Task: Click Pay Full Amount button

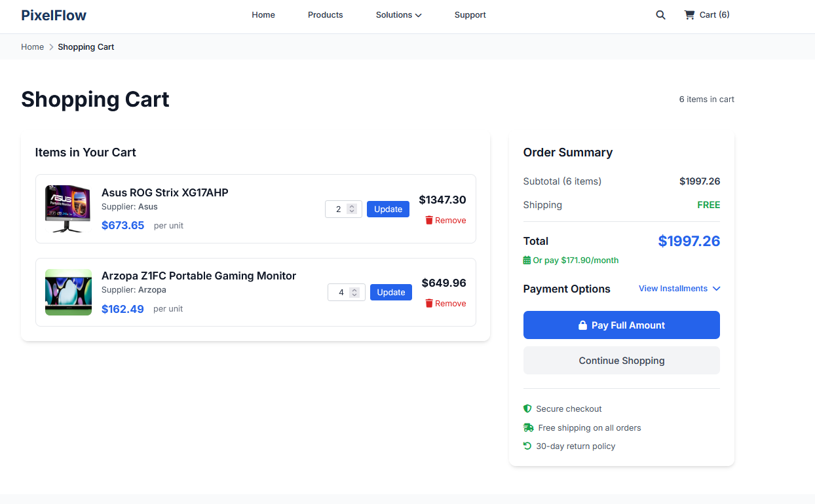Action: click(x=622, y=325)
